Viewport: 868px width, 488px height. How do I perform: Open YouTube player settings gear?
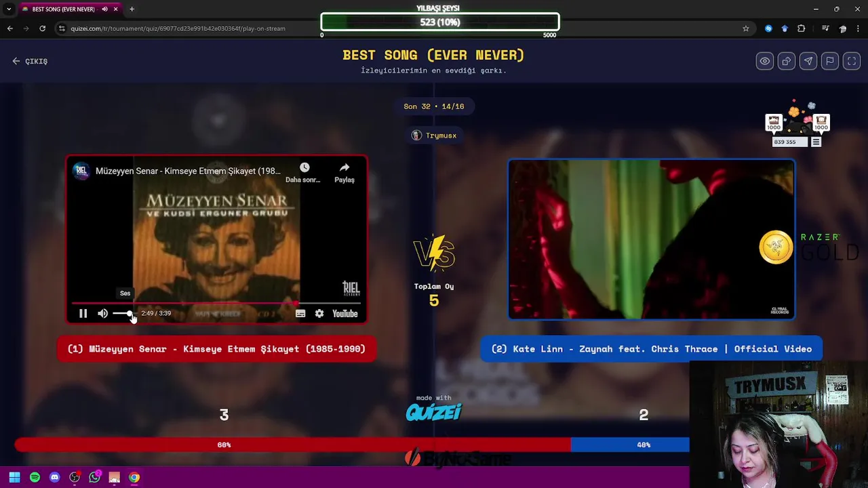tap(319, 313)
